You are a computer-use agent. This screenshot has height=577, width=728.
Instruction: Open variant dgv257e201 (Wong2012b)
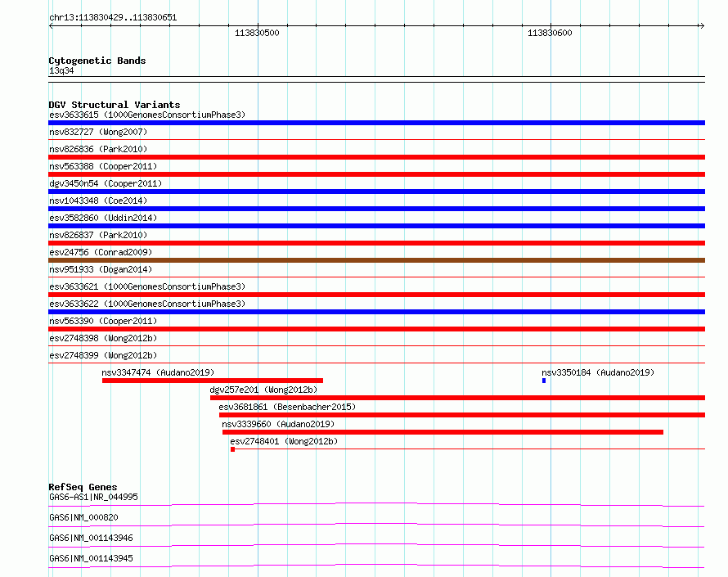pyautogui.click(x=263, y=390)
